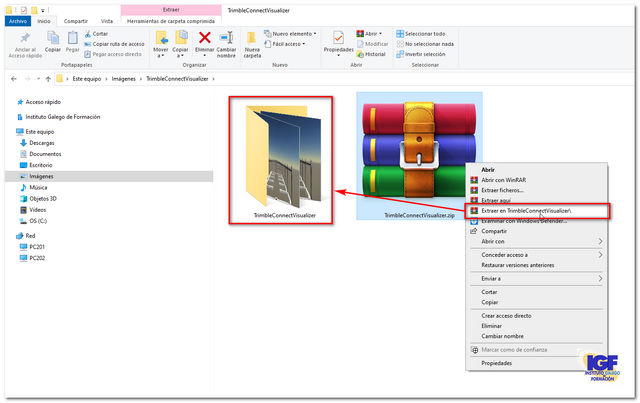Choose Cambiar nombre in context menu
The width and height of the screenshot is (640, 403).
(502, 336)
